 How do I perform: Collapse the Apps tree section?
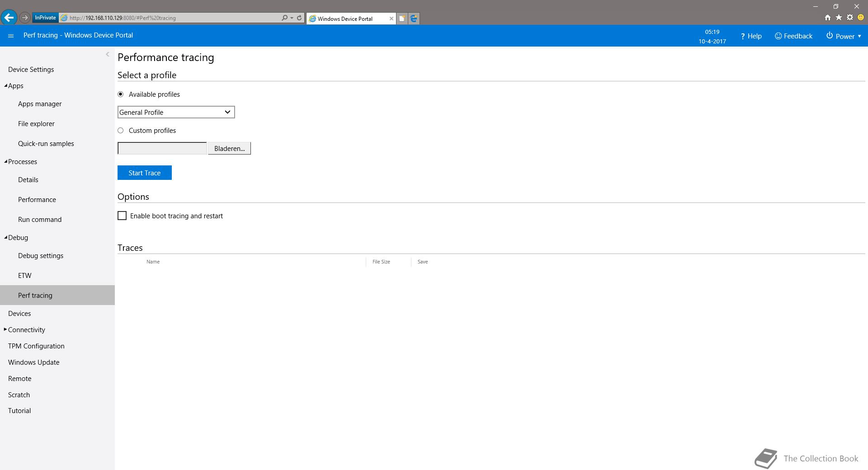click(x=5, y=85)
